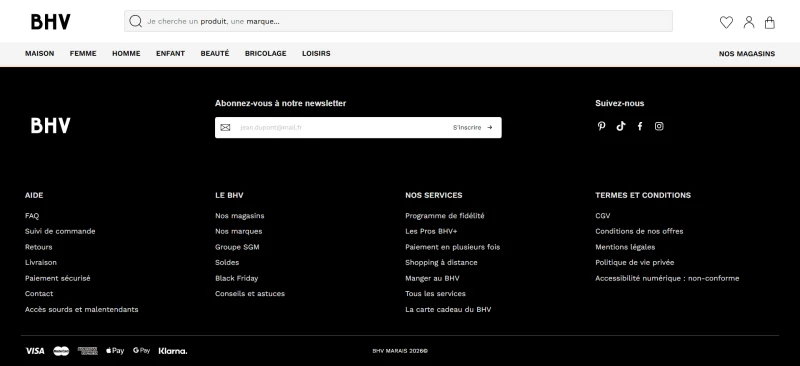The height and width of the screenshot is (366, 800).
Task: Open Nos magasins footer link
Action: tap(240, 216)
